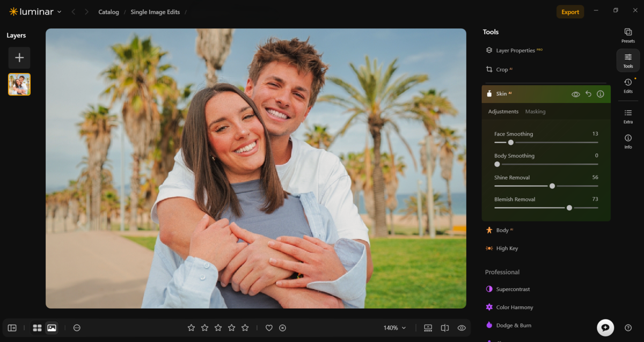Click the High Key sun icon
Image resolution: width=644 pixels, height=342 pixels.
489,248
